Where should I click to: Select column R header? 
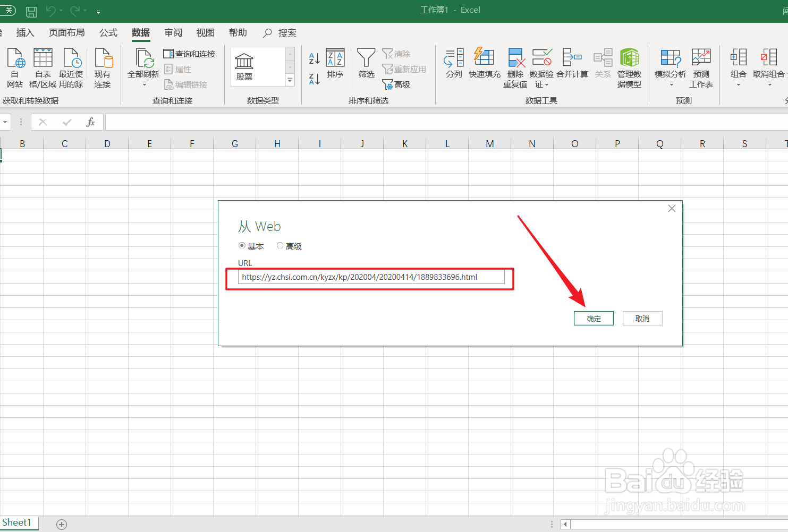[702, 143]
